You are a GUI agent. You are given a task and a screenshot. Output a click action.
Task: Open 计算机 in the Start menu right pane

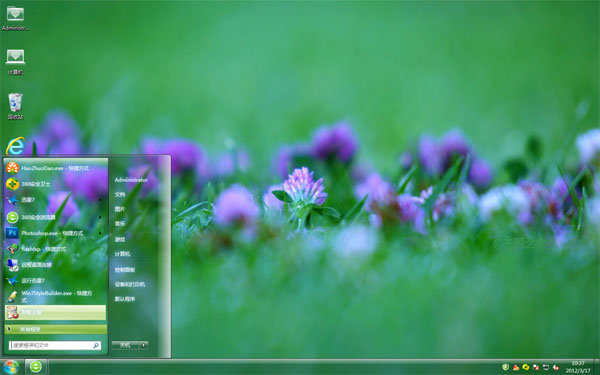coord(122,254)
